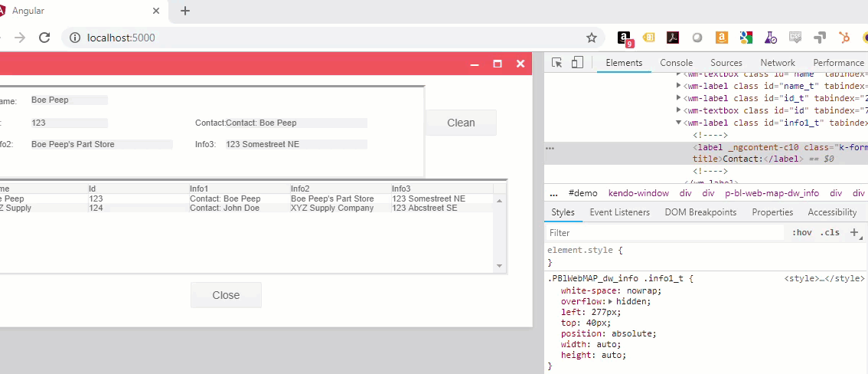Expand the wm-textbox id node
The image size is (868, 374).
click(x=679, y=110)
